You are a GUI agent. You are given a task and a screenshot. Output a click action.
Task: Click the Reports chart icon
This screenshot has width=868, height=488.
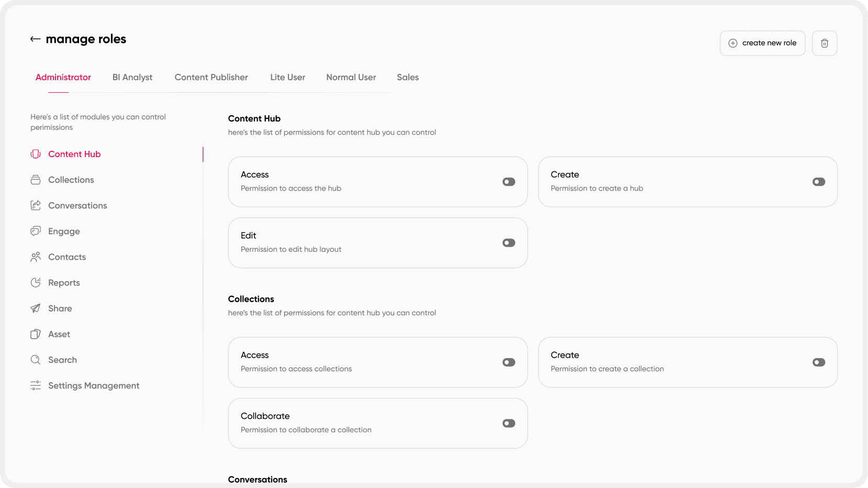point(36,283)
